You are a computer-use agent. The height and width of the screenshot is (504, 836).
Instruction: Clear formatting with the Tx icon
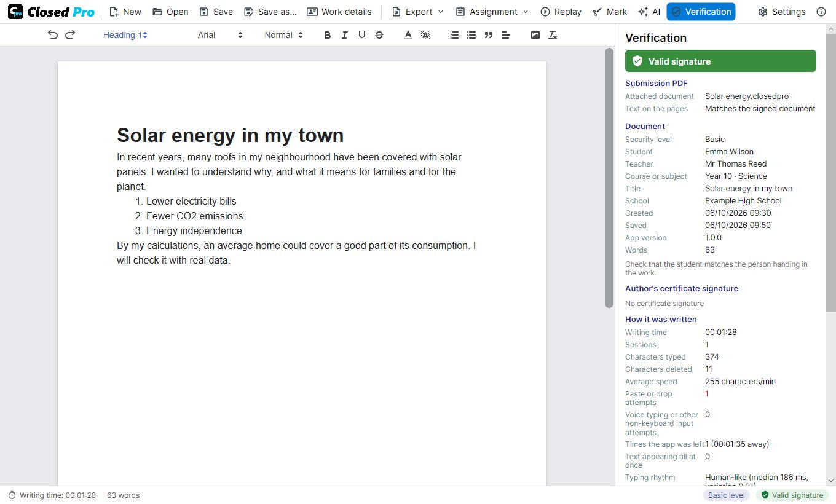(553, 35)
